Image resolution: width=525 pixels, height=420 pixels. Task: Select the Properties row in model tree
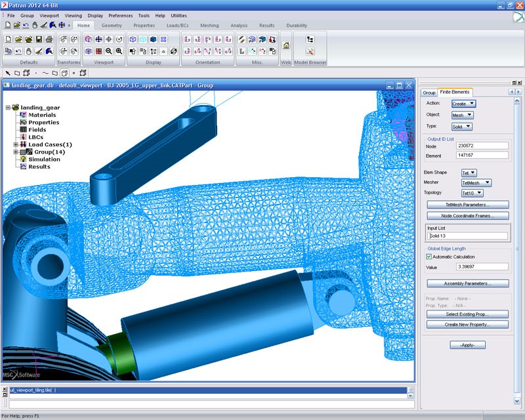[39, 122]
